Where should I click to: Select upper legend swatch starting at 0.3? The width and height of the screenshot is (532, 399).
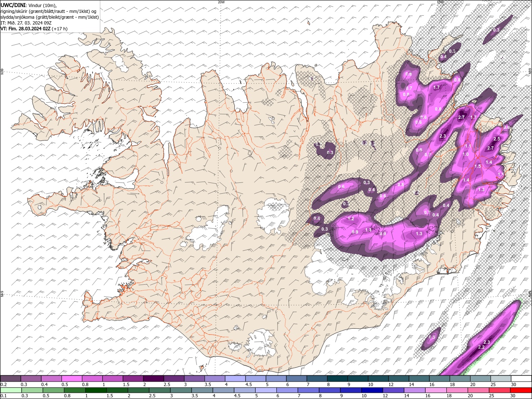click(x=31, y=379)
